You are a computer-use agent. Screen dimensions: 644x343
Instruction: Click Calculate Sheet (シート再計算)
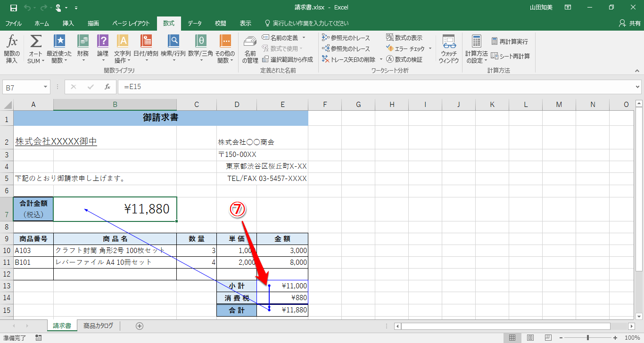[511, 56]
